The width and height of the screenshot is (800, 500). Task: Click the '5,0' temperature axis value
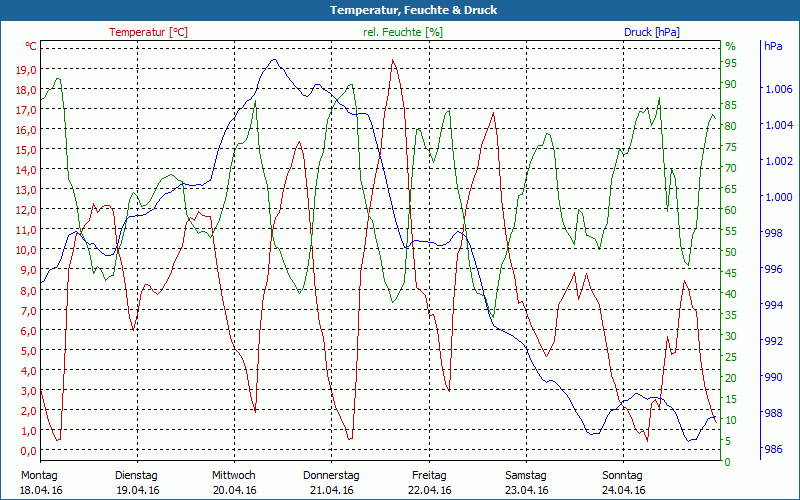pos(28,351)
